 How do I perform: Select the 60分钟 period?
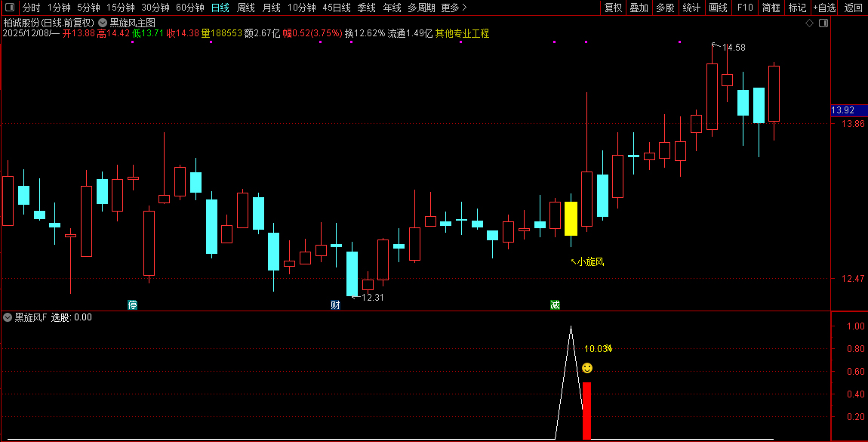point(190,8)
